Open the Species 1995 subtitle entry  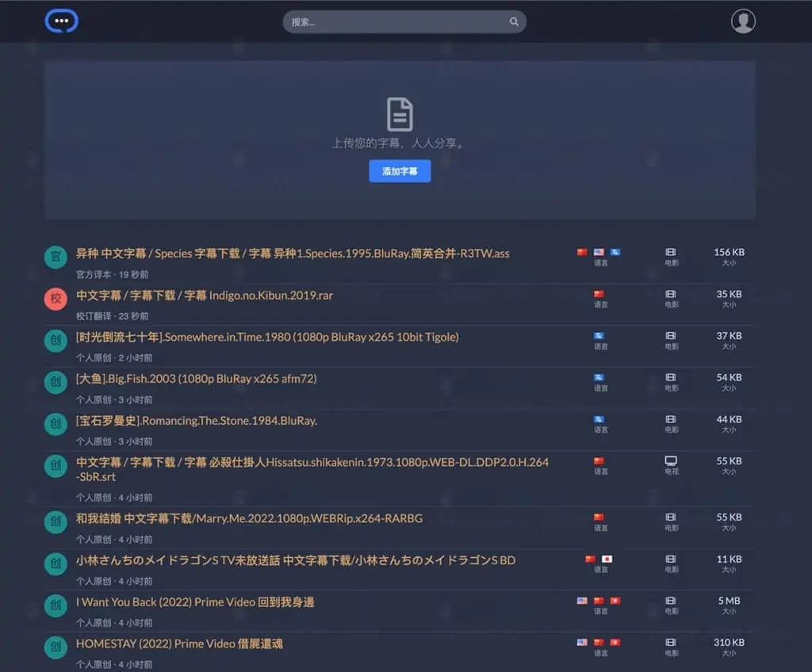(293, 253)
